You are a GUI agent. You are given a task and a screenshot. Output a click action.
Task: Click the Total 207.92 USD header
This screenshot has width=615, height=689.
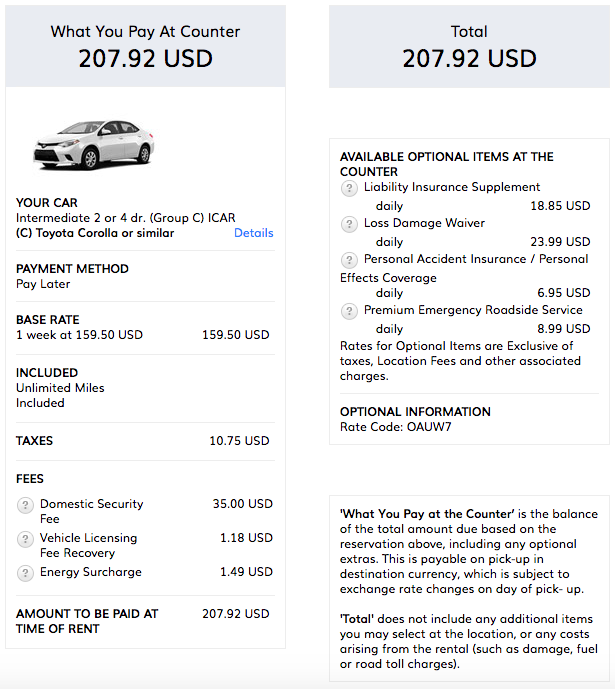(x=469, y=47)
